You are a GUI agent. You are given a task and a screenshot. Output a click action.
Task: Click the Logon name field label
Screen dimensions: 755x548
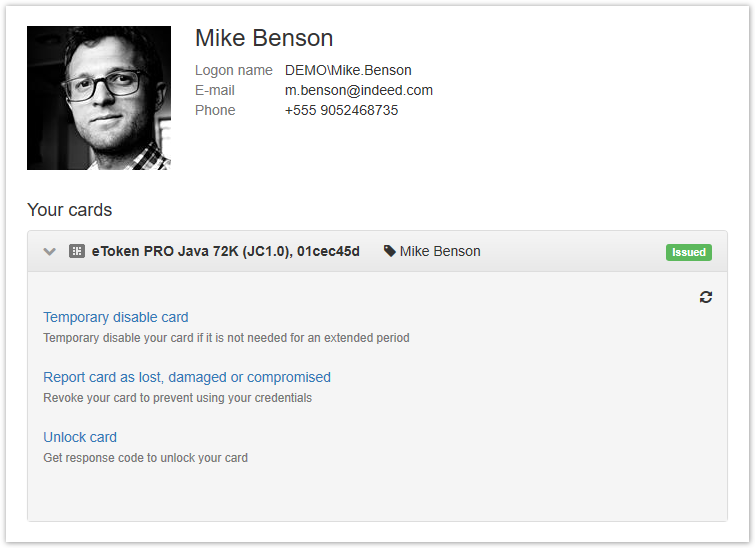click(233, 70)
